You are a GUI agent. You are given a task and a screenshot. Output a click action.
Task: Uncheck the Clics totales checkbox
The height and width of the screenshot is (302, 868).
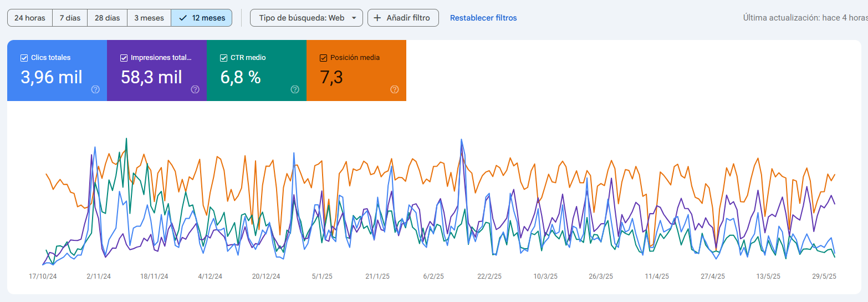[x=24, y=58]
